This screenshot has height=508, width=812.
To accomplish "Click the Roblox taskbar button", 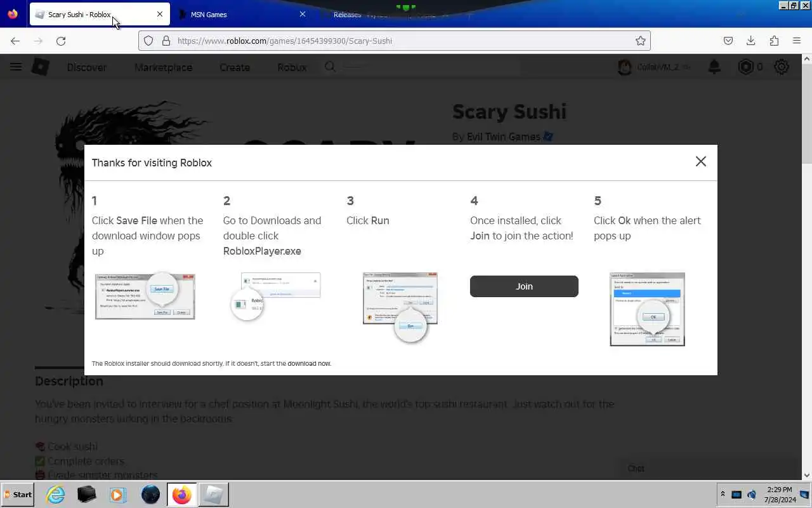I will (x=214, y=495).
